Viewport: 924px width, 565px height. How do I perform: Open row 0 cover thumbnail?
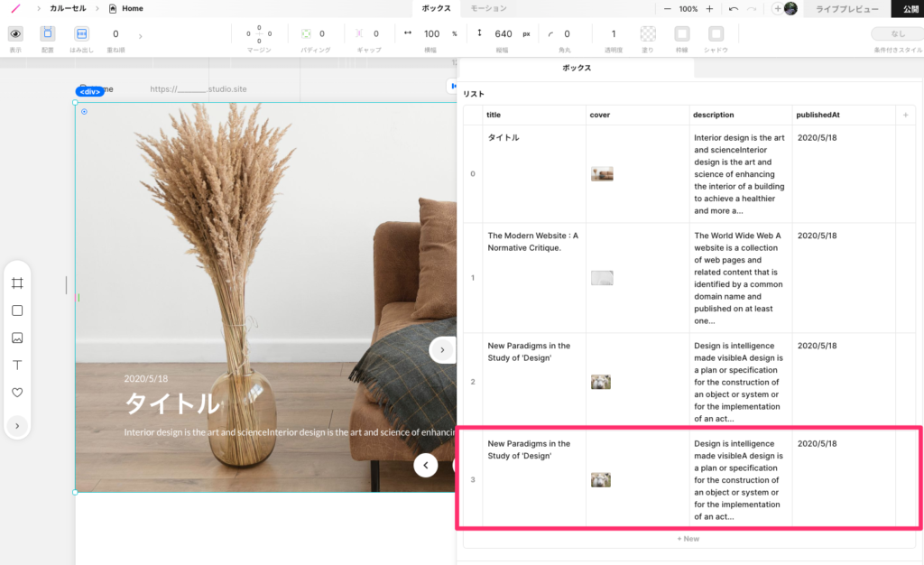(602, 174)
